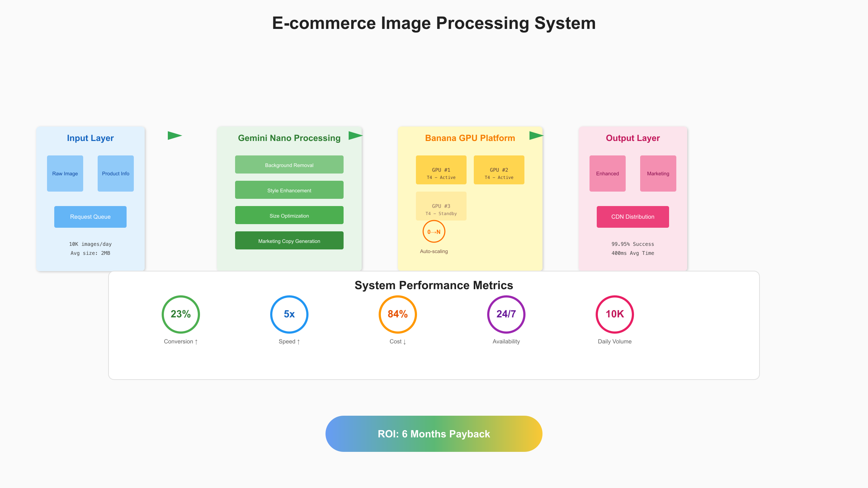Click the 'Conversion ↑' label
This screenshot has height=488, width=868.
click(181, 342)
